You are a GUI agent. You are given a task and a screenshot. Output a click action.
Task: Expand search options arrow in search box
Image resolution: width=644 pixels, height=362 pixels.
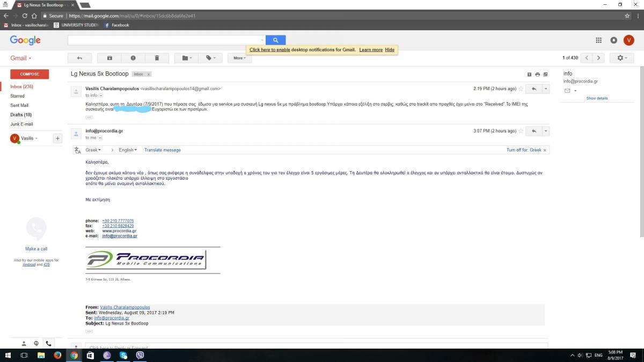(x=262, y=40)
